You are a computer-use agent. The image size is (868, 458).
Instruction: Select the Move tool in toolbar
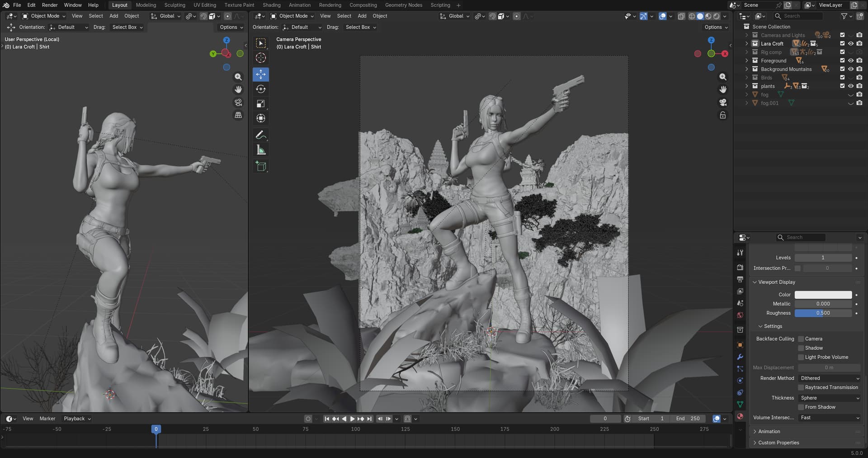(261, 74)
